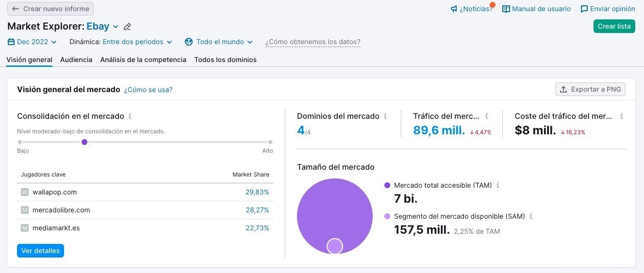Click the 4,47% traffic decrease indicator

click(480, 132)
